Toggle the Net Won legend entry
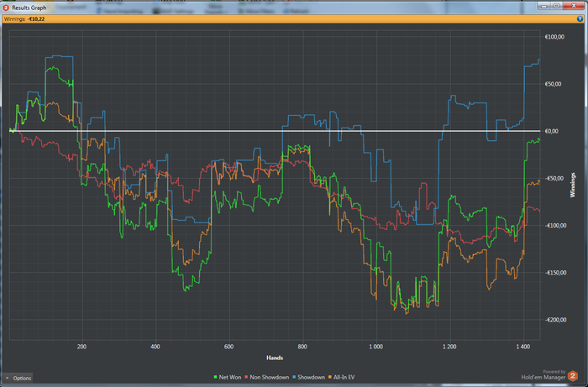Image resolution: width=588 pixels, height=387 pixels. pos(228,377)
